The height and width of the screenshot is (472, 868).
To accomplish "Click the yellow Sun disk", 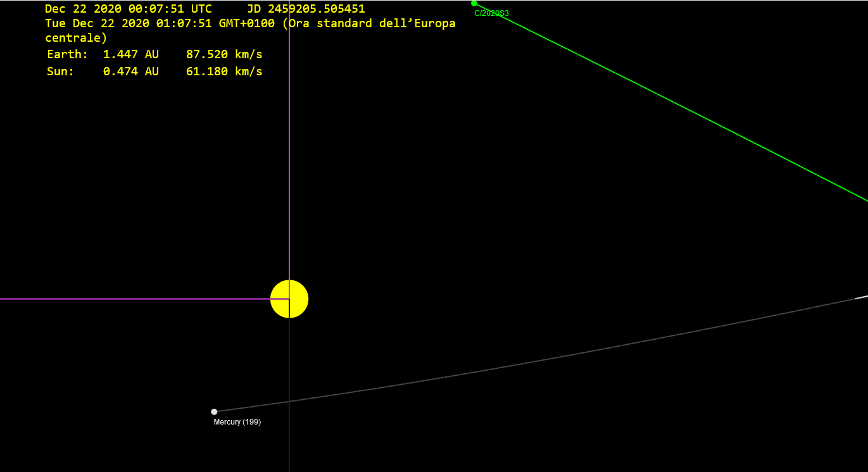I will (x=289, y=299).
